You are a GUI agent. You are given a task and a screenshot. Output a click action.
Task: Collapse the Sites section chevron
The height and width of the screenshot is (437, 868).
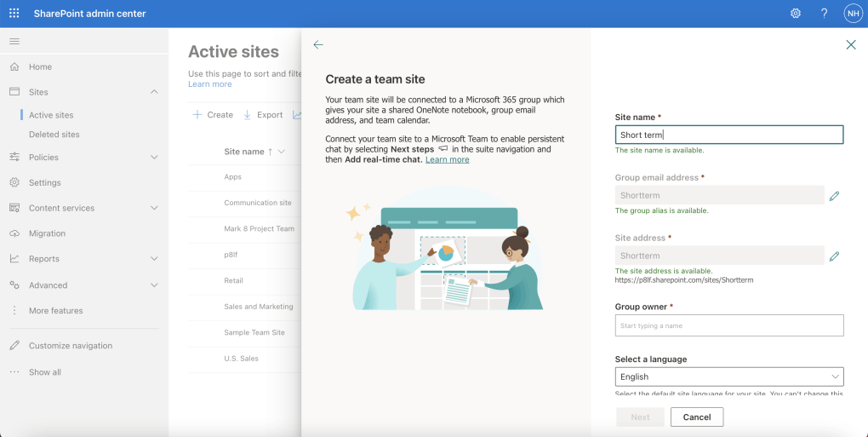click(x=154, y=92)
